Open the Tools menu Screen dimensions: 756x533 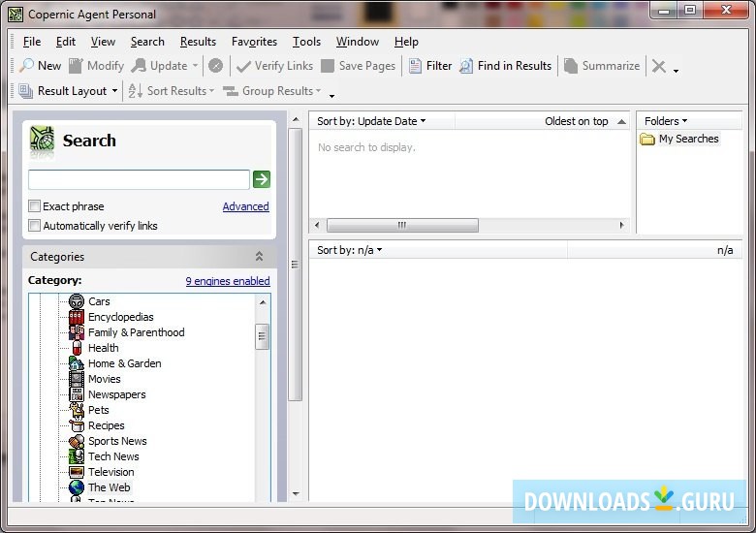[x=306, y=42]
